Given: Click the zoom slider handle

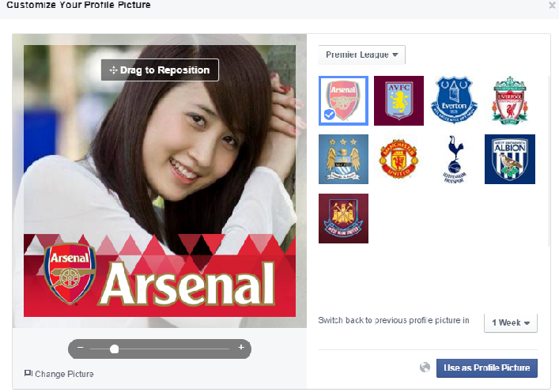Looking at the screenshot, I should tap(115, 349).
